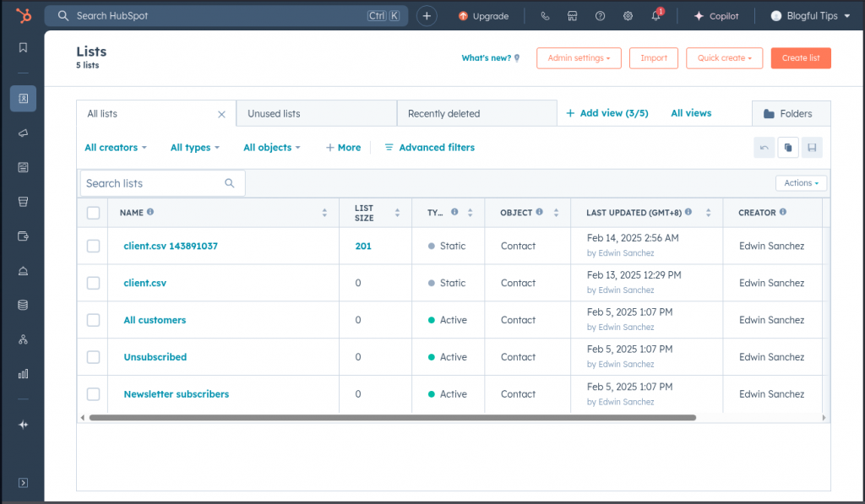Open the Admin settings dropdown
Image resolution: width=865 pixels, height=504 pixels.
click(579, 58)
